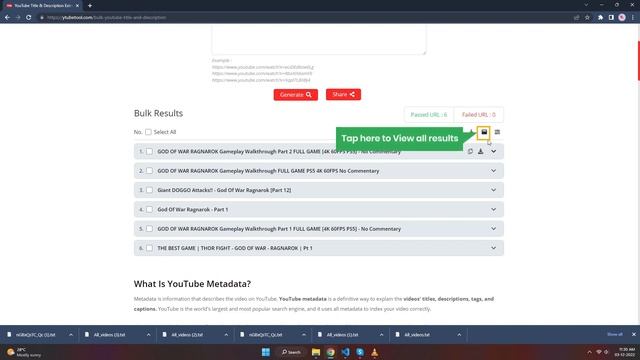Screen dimensions: 640x360
Task: Open Visual Studio Code from the taskbar
Action: pos(345,352)
